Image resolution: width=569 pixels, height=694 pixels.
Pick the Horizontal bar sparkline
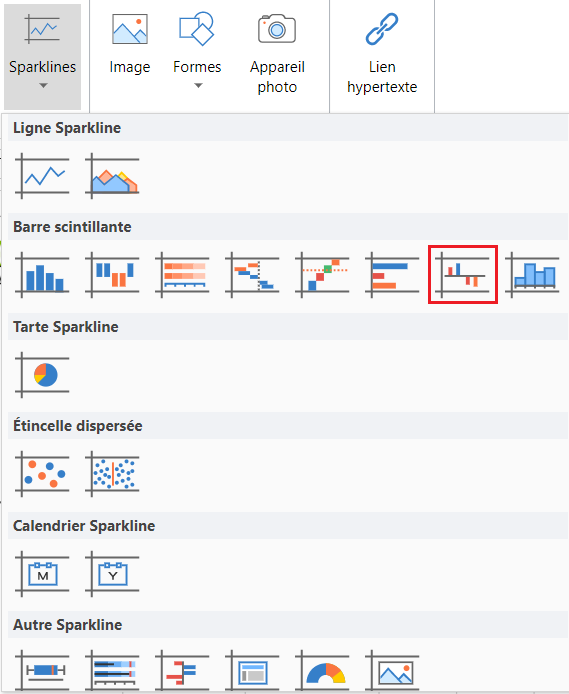point(392,275)
